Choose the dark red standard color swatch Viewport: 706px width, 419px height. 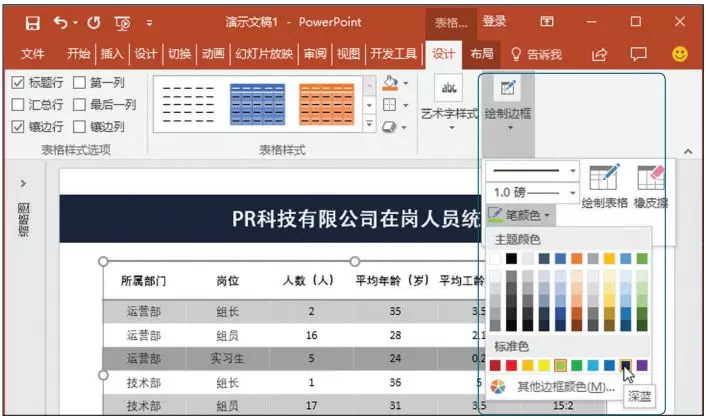pos(495,365)
